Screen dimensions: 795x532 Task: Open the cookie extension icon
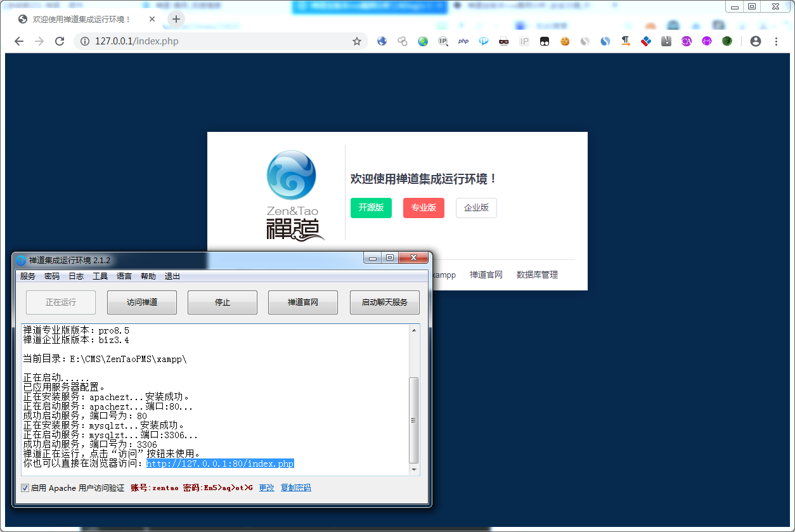[x=564, y=41]
